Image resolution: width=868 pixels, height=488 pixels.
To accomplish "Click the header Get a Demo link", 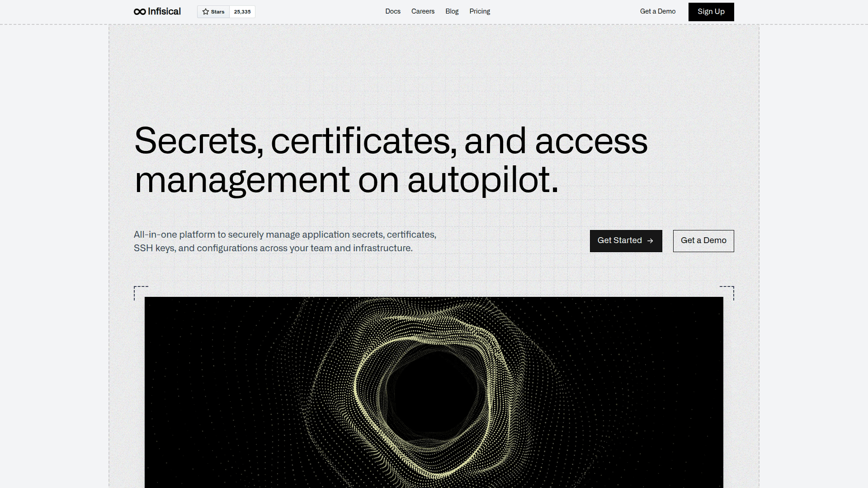I will [657, 11].
